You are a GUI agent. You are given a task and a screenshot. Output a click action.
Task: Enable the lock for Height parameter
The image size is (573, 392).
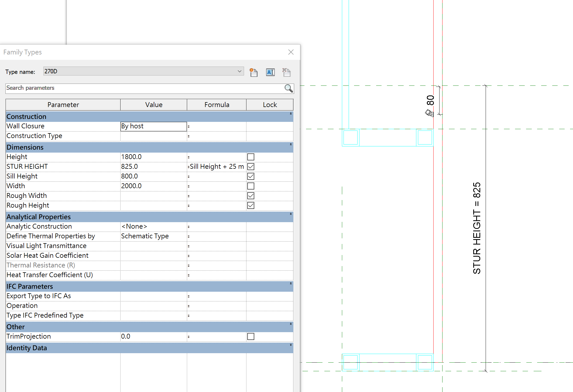251,157
